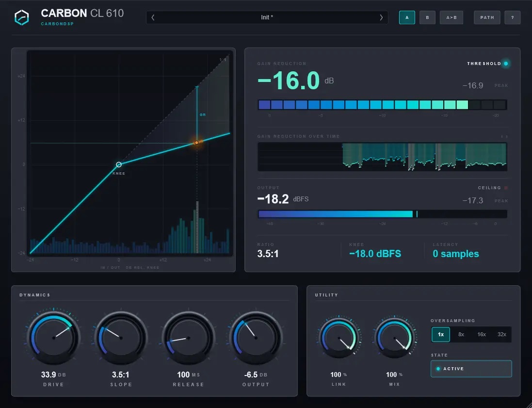532x408 pixels.
Task: Select 1x oversampling option
Action: click(441, 334)
